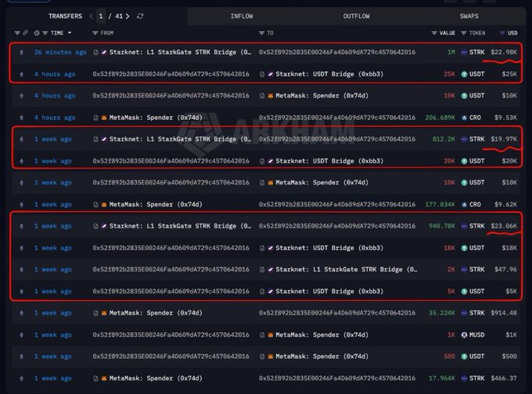Image resolution: width=532 pixels, height=394 pixels.
Task: Click STRK token icon in the 1M row
Action: tap(464, 52)
